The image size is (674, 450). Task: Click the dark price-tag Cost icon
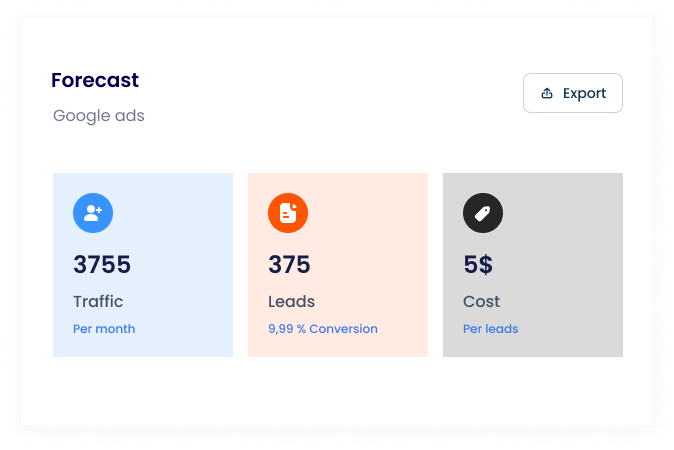tap(483, 213)
